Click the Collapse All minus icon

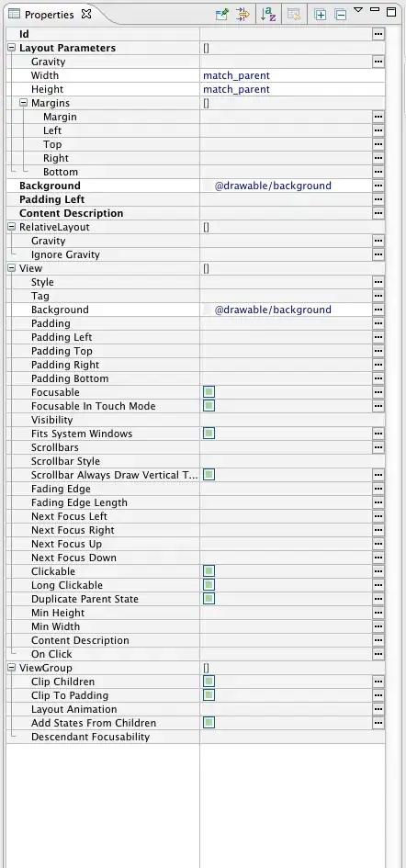341,15
